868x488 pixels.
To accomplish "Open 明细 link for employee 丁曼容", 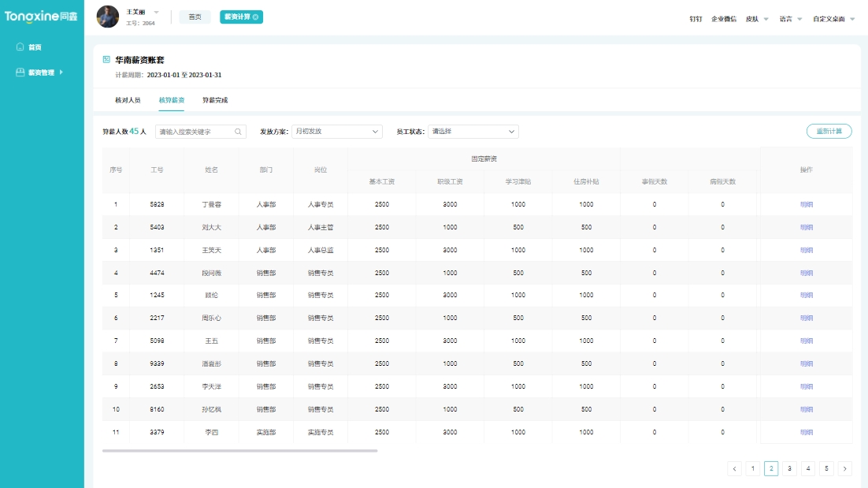I will coord(806,205).
